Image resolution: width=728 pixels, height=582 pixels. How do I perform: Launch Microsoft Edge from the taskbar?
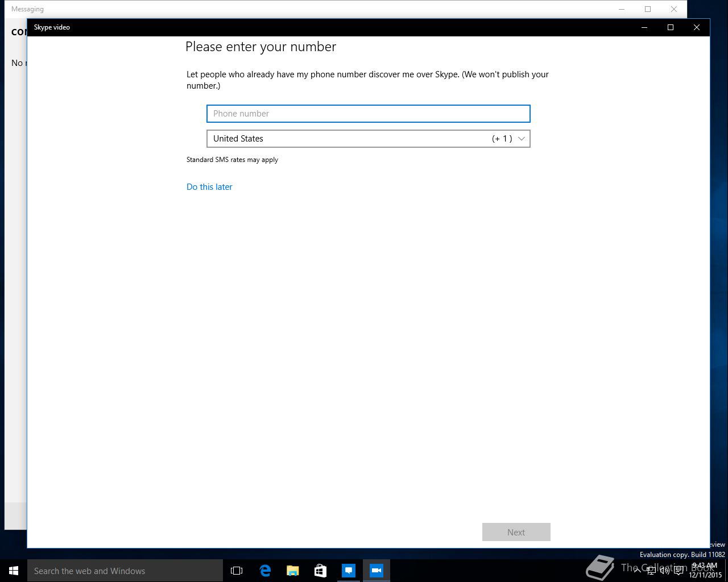265,571
